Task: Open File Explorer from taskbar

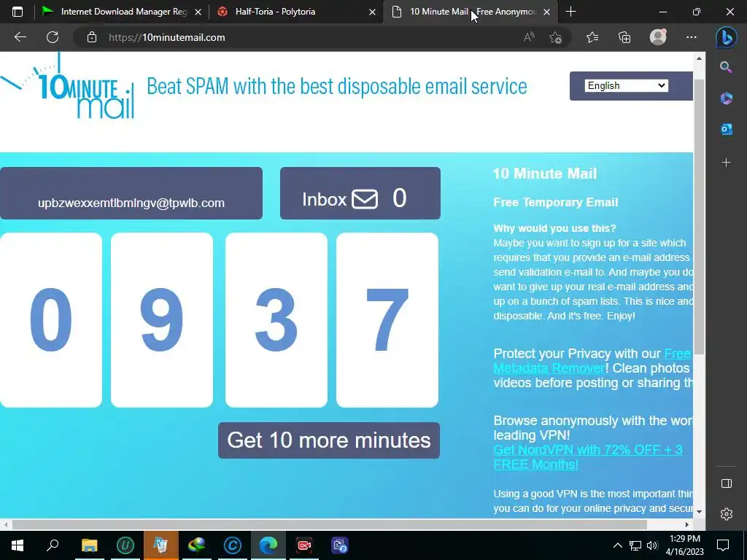Action: 89,545
